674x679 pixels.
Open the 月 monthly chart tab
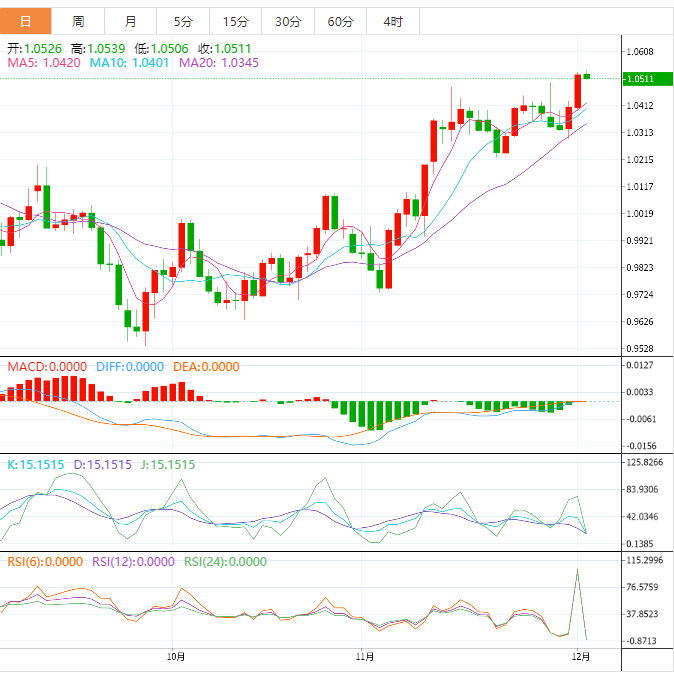[x=131, y=21]
